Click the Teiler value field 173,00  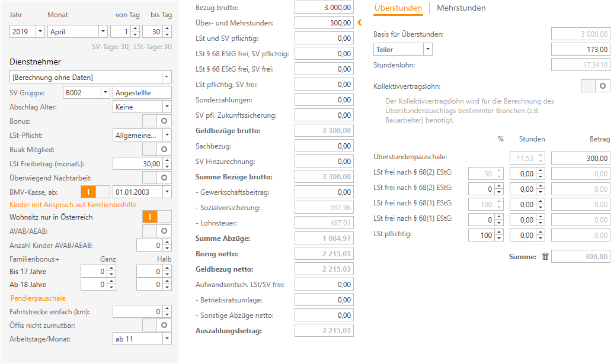coord(580,49)
